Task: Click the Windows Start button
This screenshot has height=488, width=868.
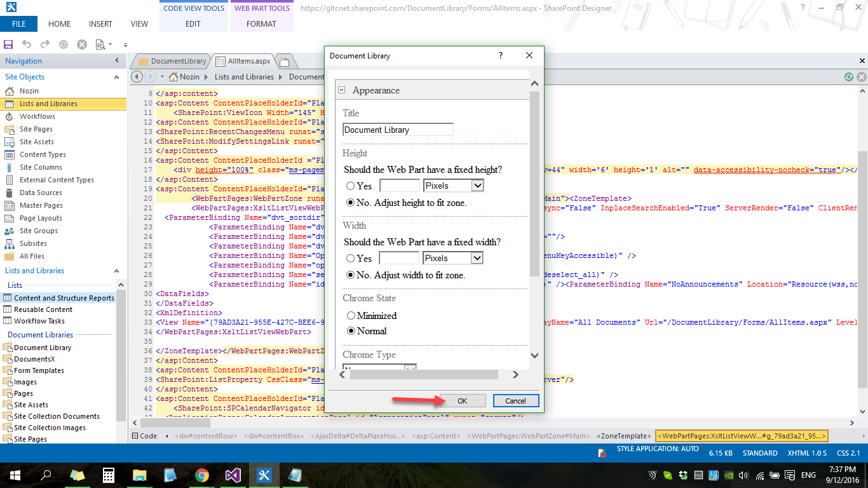Action: (x=15, y=475)
